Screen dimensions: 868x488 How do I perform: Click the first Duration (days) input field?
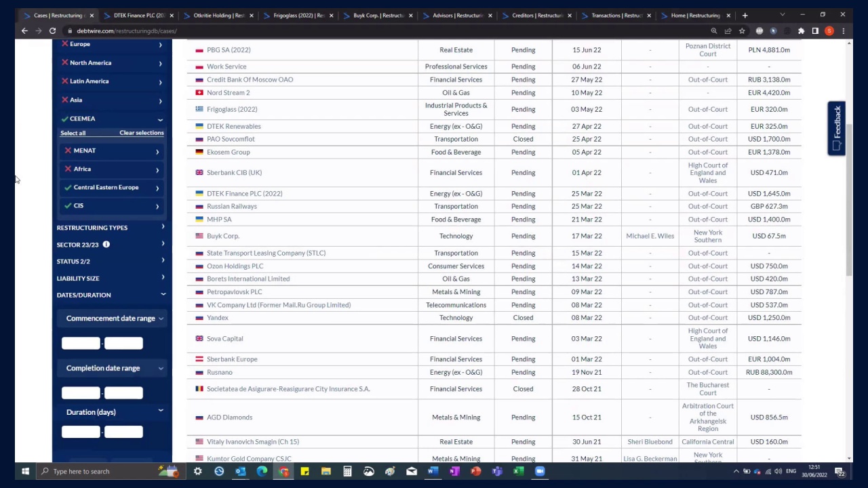pos(81,432)
